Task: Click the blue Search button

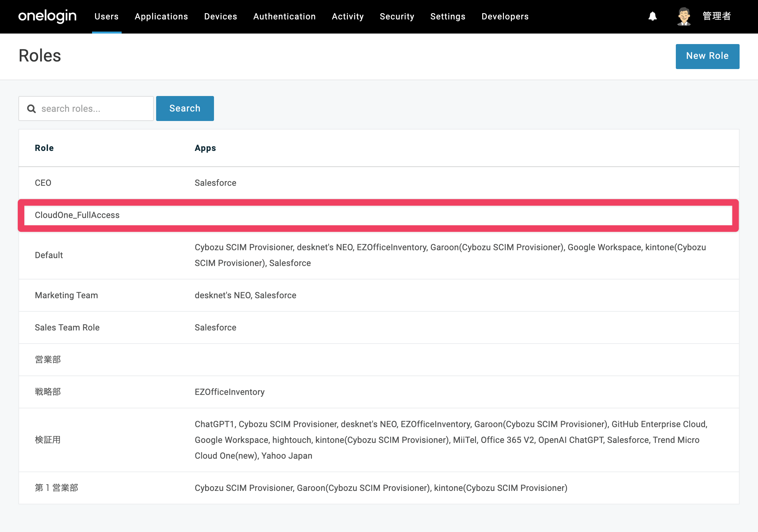Action: (185, 108)
